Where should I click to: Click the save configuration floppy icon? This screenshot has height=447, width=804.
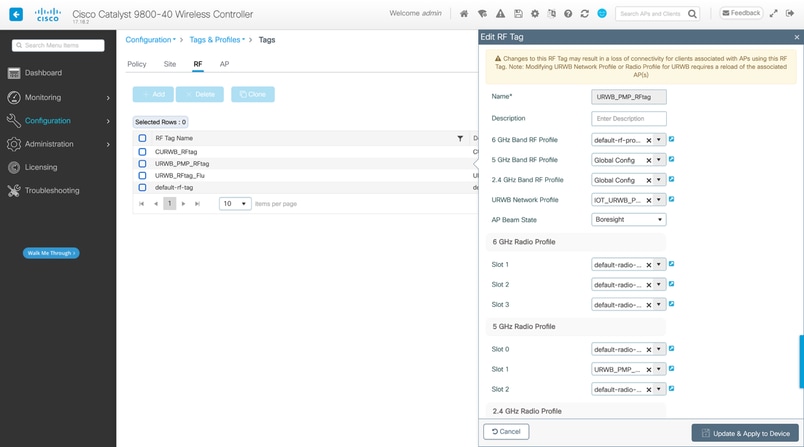pyautogui.click(x=518, y=14)
